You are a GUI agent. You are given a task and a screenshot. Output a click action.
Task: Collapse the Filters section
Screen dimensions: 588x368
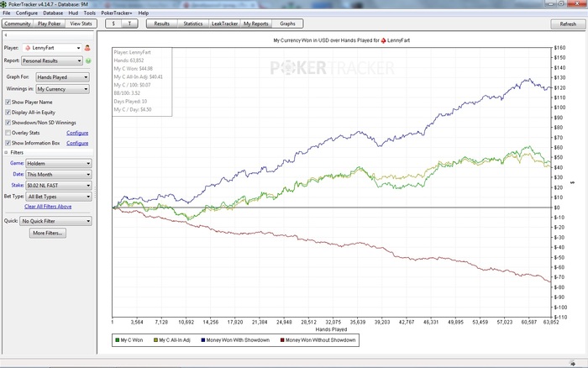click(x=6, y=153)
